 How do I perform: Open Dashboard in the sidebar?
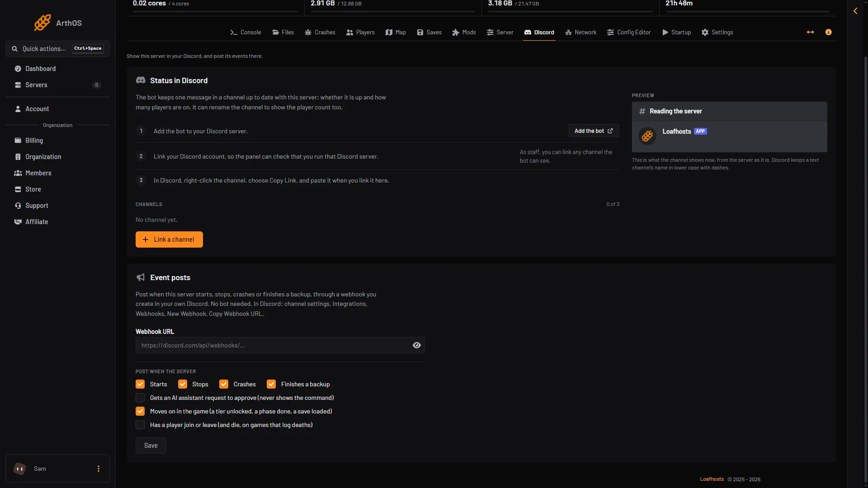click(57, 69)
